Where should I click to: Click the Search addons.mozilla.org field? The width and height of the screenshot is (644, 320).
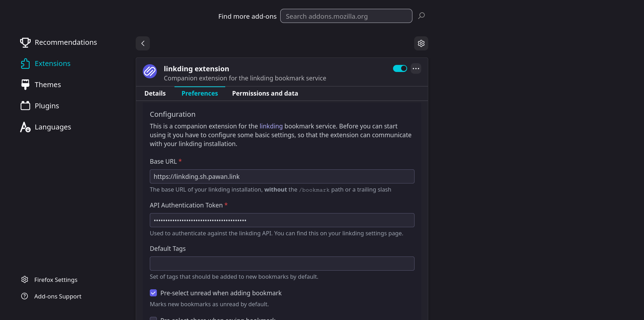point(346,16)
